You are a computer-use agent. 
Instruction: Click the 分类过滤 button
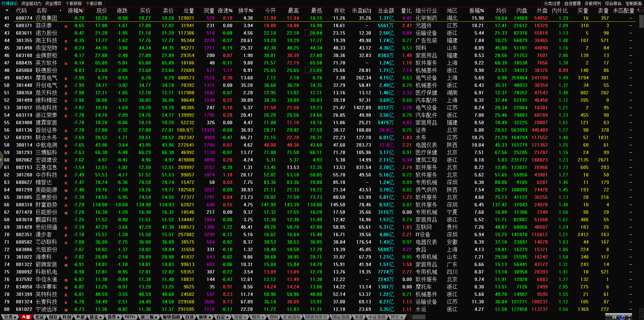click(x=552, y=3)
